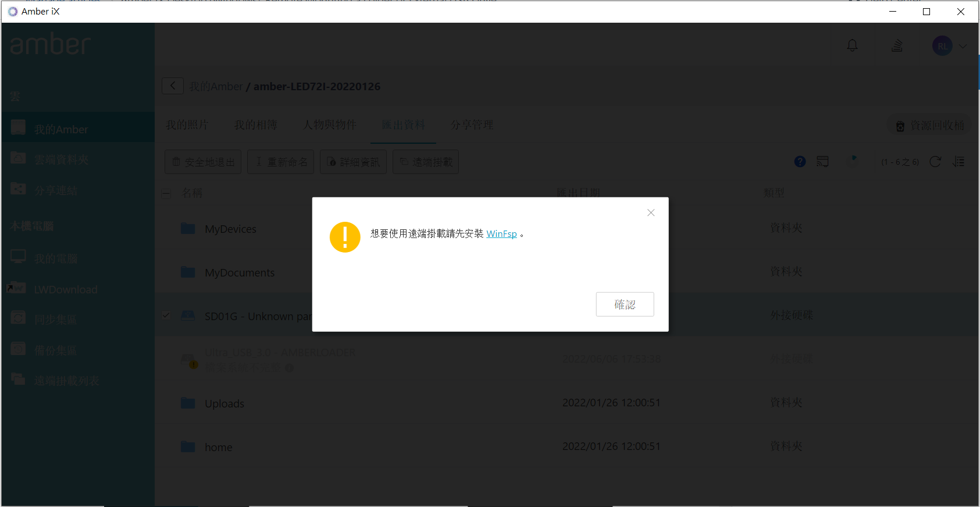Click the 分享連結 share folder icon

pyautogui.click(x=18, y=189)
